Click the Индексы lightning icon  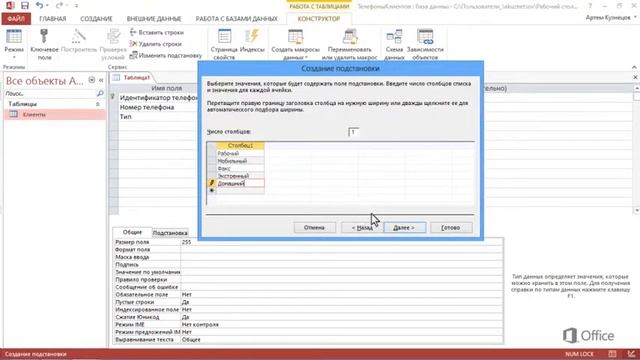[x=252, y=42]
